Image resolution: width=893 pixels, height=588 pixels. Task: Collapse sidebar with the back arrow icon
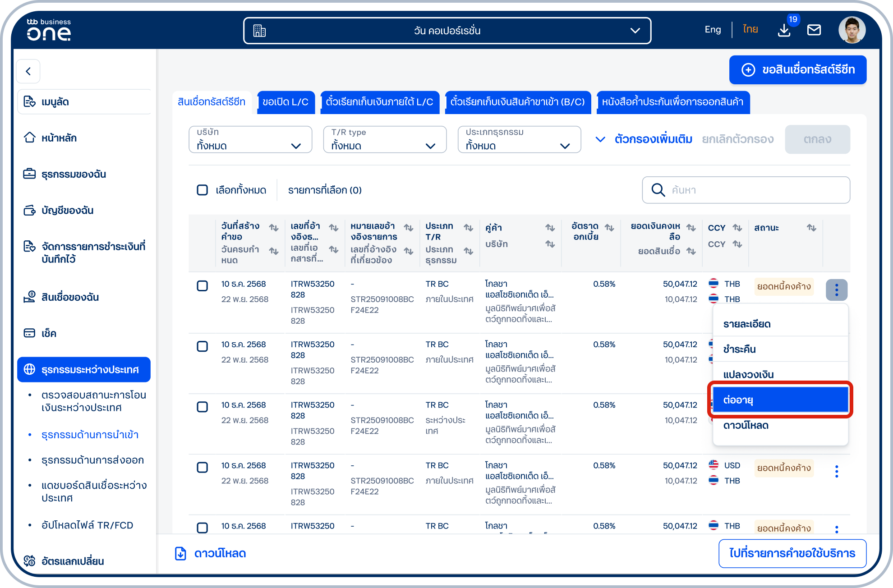point(28,71)
